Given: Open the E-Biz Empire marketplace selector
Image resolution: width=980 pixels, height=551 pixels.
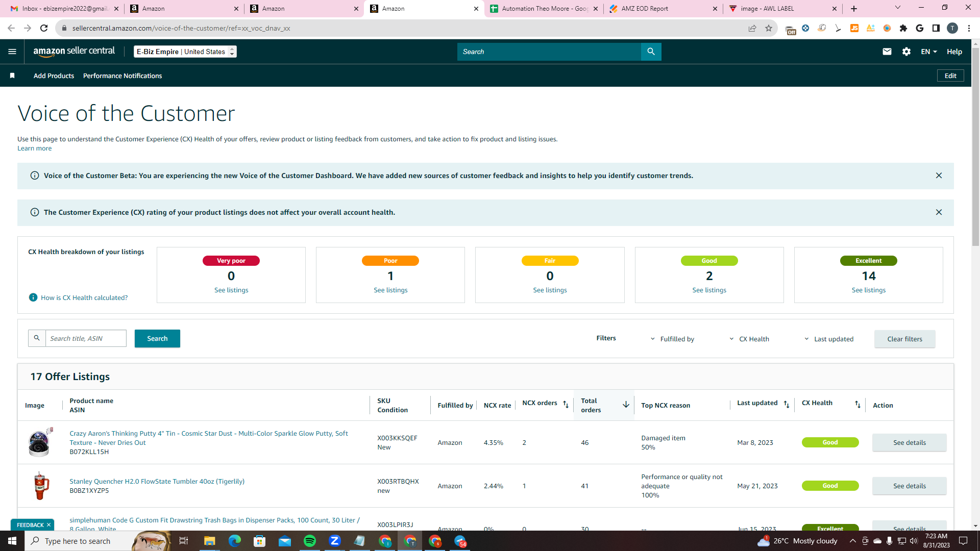Looking at the screenshot, I should pyautogui.click(x=185, y=52).
